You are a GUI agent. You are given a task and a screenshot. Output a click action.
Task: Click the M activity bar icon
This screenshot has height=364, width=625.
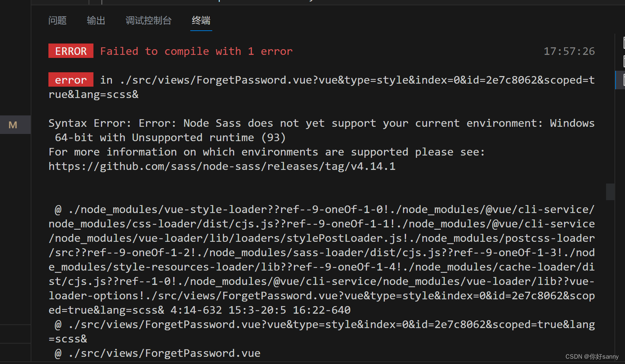click(x=13, y=124)
